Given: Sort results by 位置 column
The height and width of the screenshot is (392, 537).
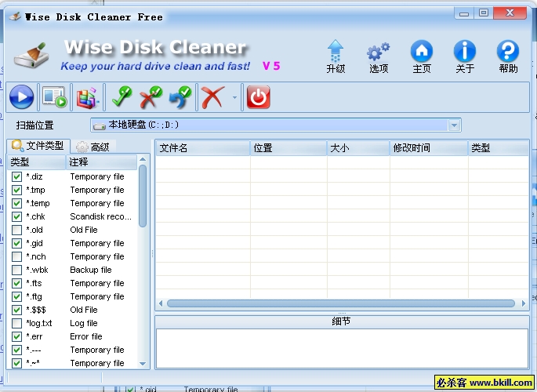Looking at the screenshot, I should 288,148.
